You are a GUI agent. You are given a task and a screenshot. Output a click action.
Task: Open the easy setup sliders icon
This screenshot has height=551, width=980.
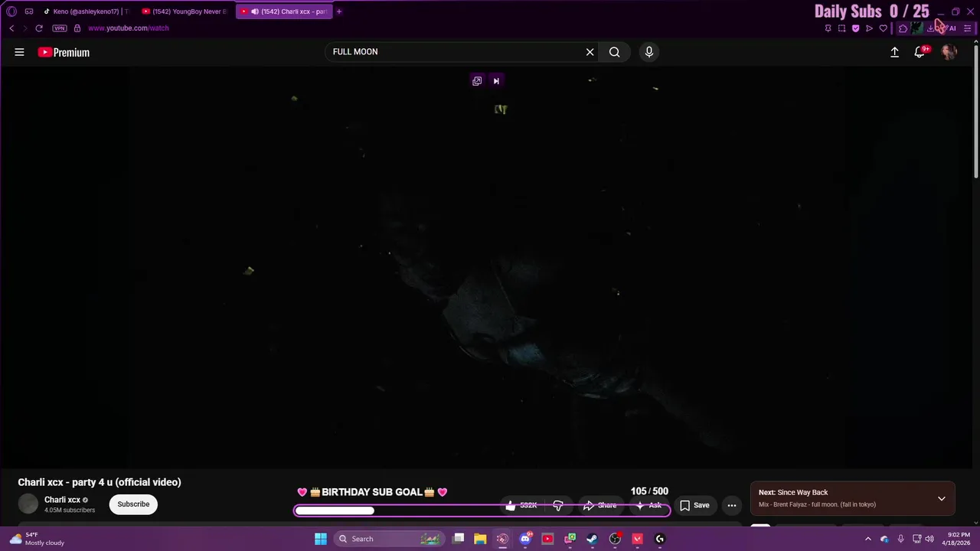pos(968,28)
